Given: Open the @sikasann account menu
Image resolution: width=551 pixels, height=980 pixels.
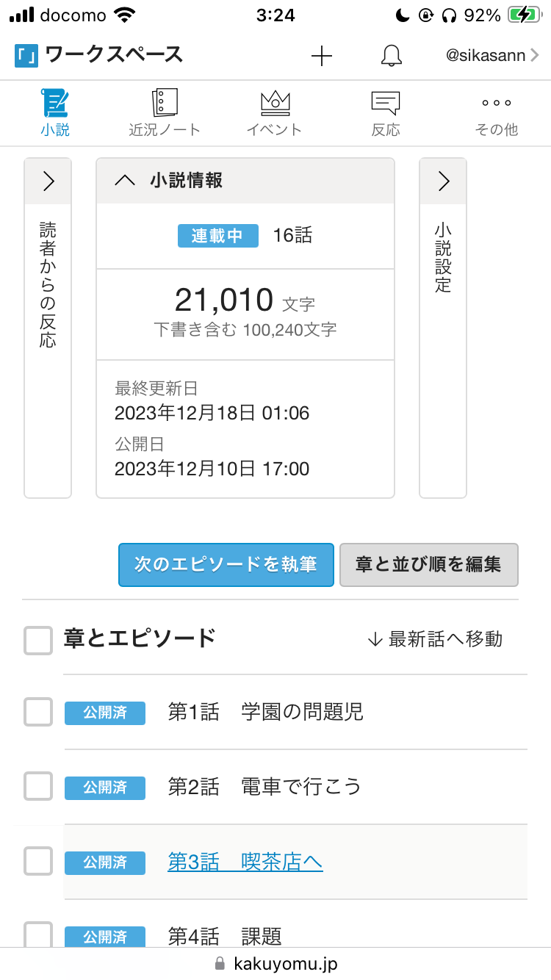Looking at the screenshot, I should pos(492,56).
